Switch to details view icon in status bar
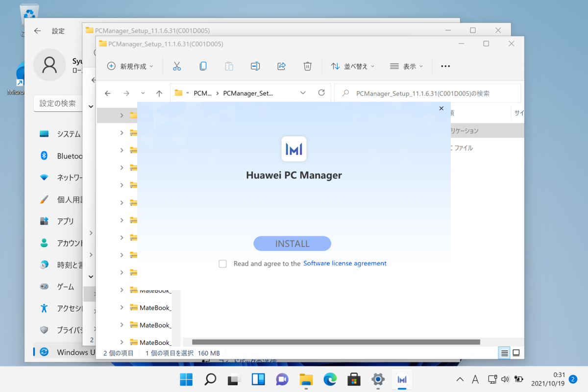Viewport: 588px width, 392px height. pos(505,353)
